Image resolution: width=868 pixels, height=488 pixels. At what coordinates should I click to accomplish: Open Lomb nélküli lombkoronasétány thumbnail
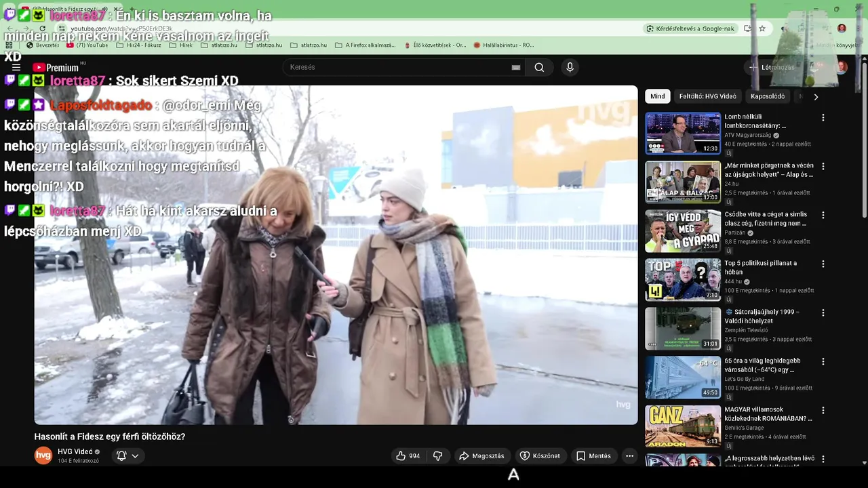[683, 134]
